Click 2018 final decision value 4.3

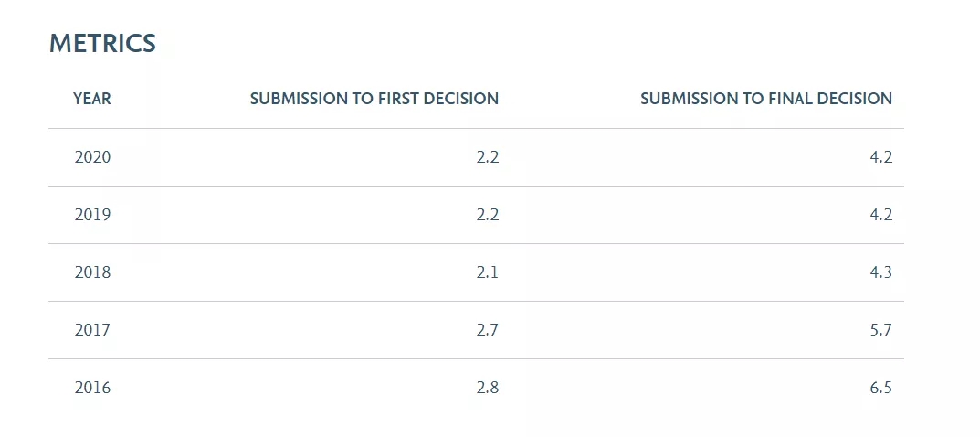881,272
